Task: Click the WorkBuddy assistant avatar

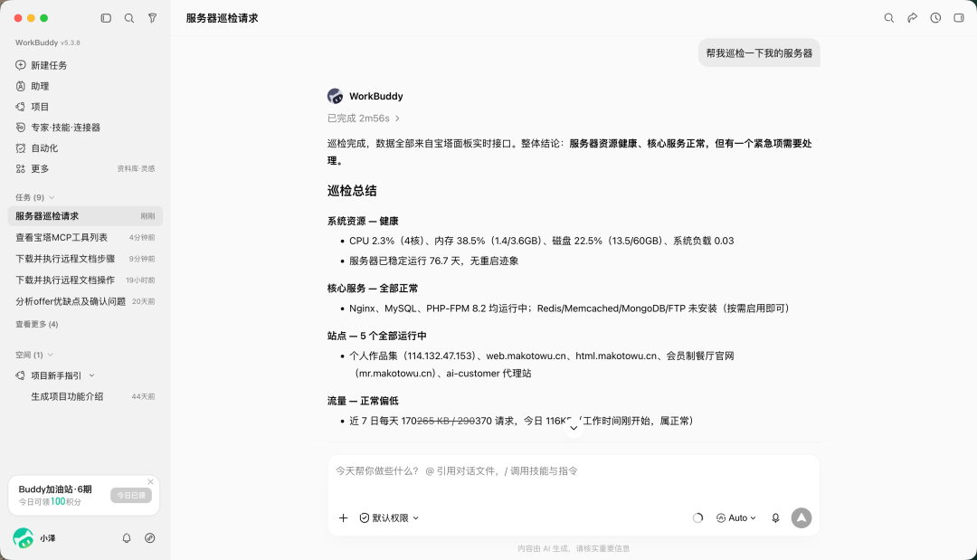Action: coord(335,96)
